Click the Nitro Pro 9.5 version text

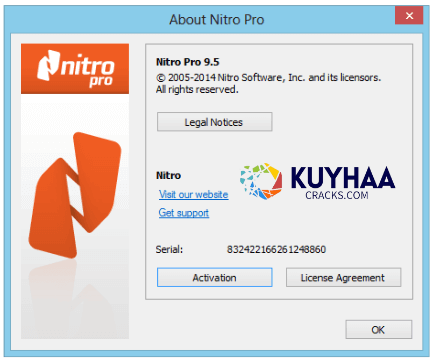pyautogui.click(x=188, y=62)
